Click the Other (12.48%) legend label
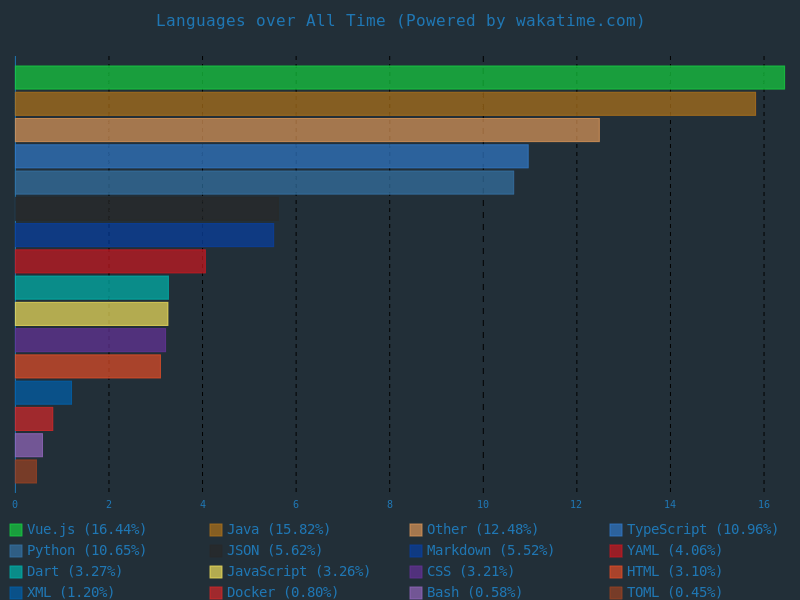Screen dimensions: 800x600 click(x=482, y=530)
